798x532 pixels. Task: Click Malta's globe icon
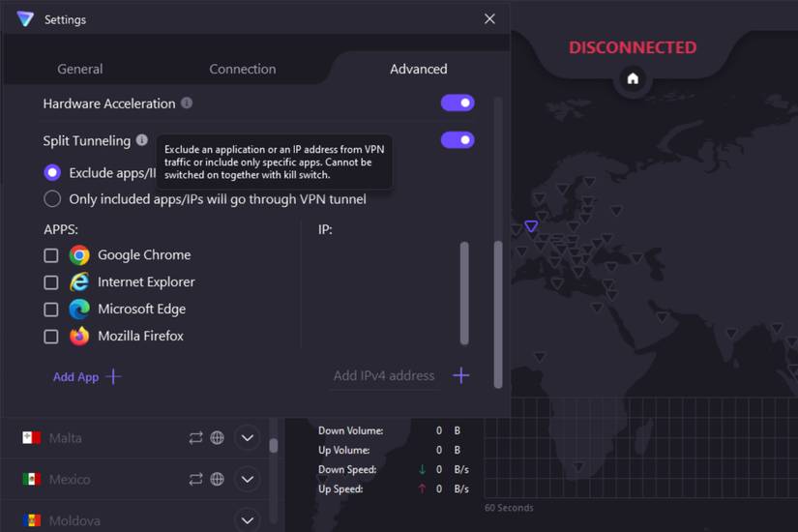218,438
